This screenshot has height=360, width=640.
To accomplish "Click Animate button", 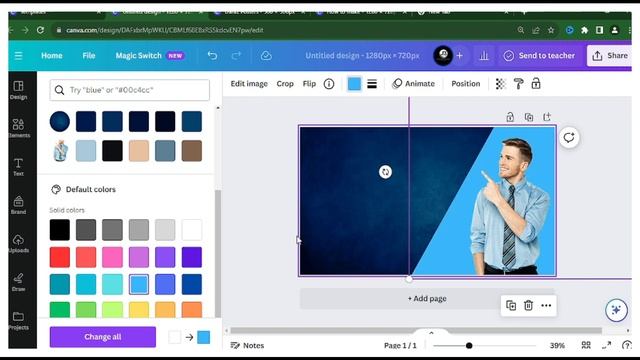I will (x=413, y=84).
